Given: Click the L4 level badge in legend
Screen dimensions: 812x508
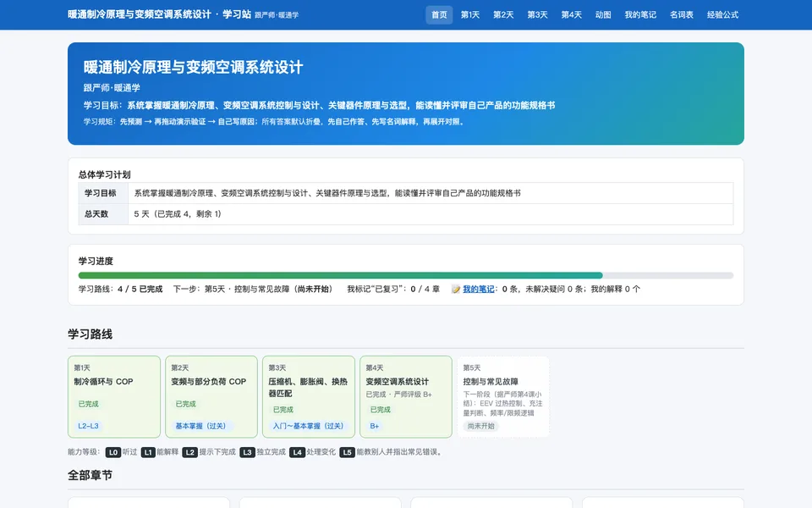Looking at the screenshot, I should [297, 452].
